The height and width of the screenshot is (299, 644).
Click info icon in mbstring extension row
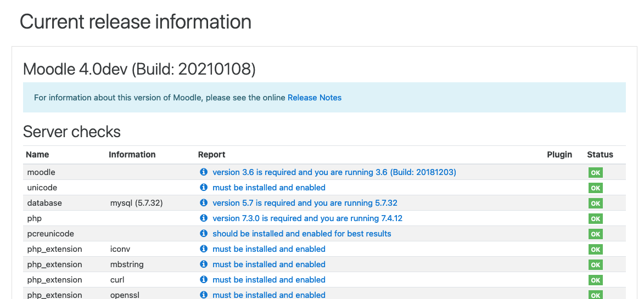pos(203,264)
